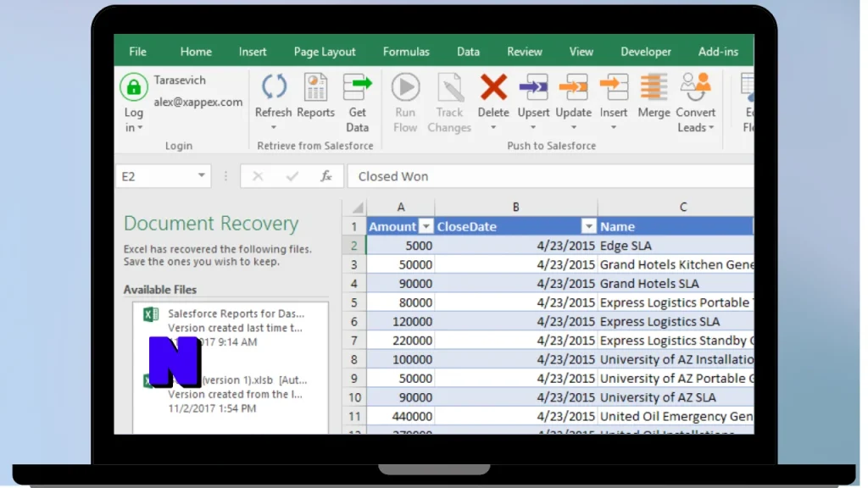Click the Run Flow play icon

coord(405,87)
